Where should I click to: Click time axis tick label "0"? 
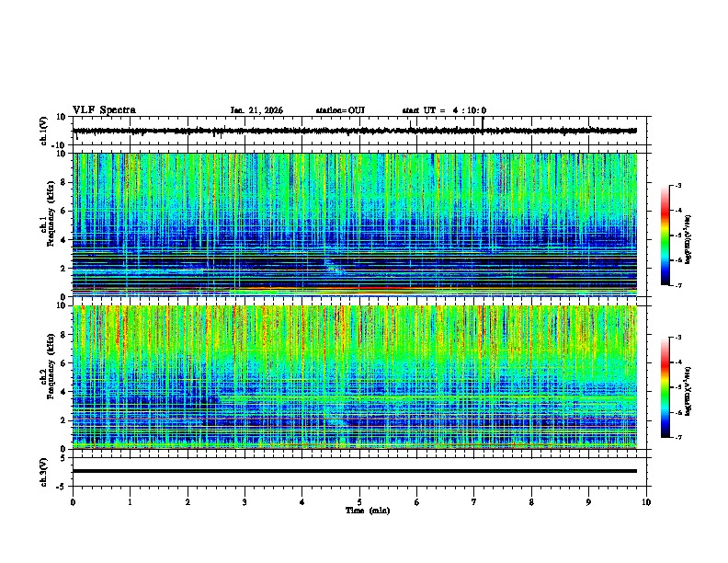pos(73,502)
